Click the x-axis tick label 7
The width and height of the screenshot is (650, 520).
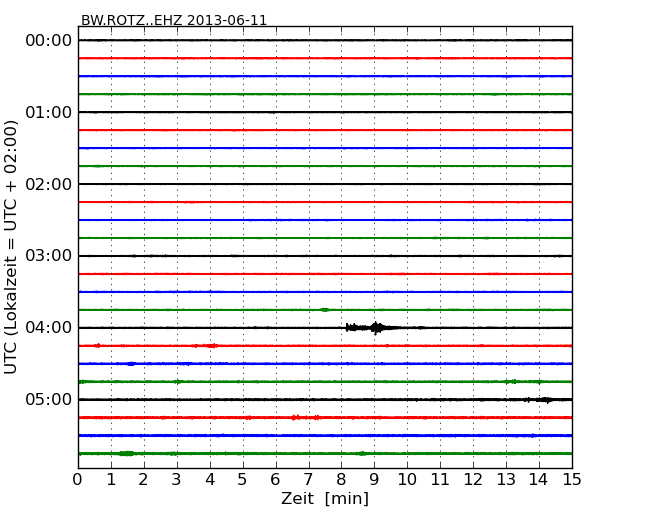pos(308,480)
